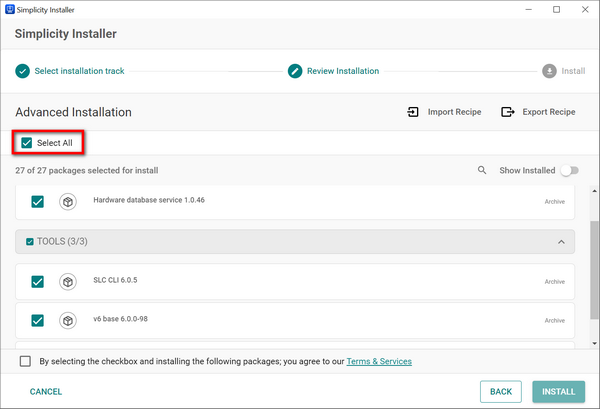Uncheck the TOOLS (3/3) group checkbox
The width and height of the screenshot is (600, 409).
coord(29,242)
